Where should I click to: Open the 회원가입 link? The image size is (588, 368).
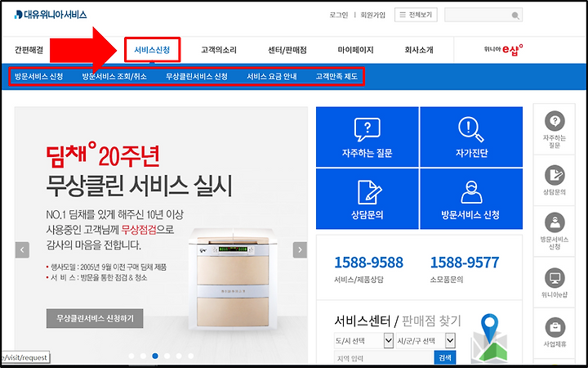(x=372, y=15)
